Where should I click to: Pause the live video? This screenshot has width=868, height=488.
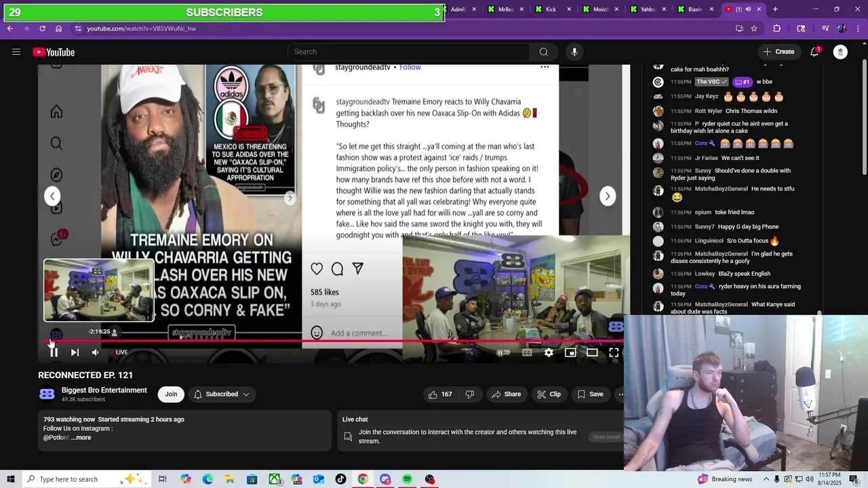(x=54, y=352)
